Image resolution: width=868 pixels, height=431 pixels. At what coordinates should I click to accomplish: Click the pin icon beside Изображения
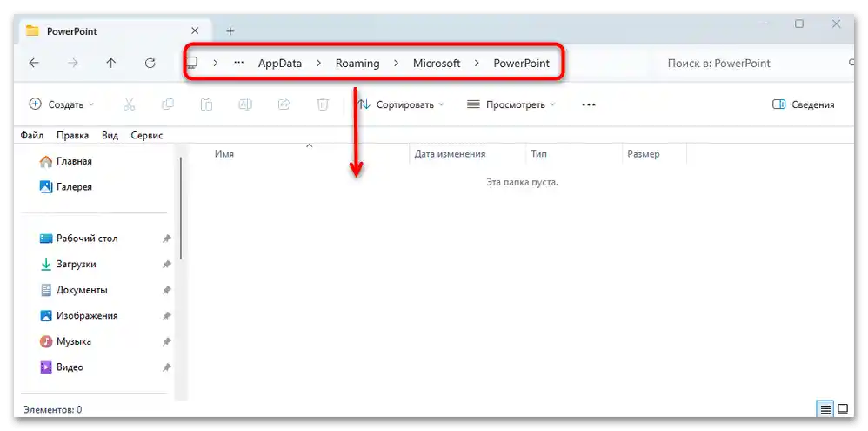[166, 316]
